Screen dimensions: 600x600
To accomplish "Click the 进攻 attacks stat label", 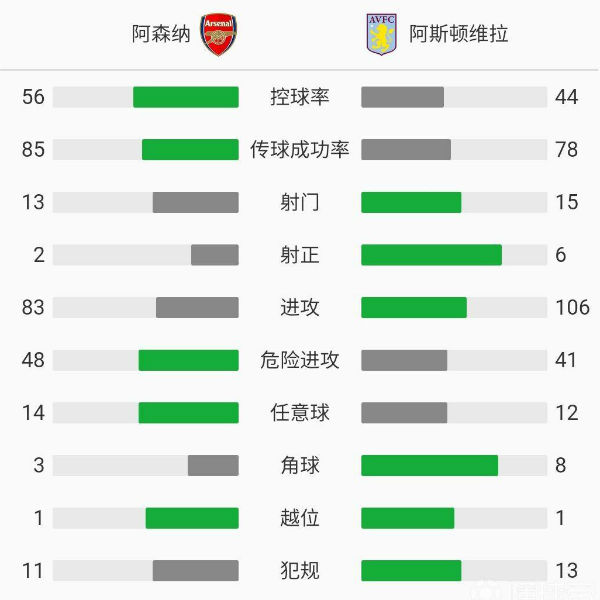I will click(x=300, y=307).
